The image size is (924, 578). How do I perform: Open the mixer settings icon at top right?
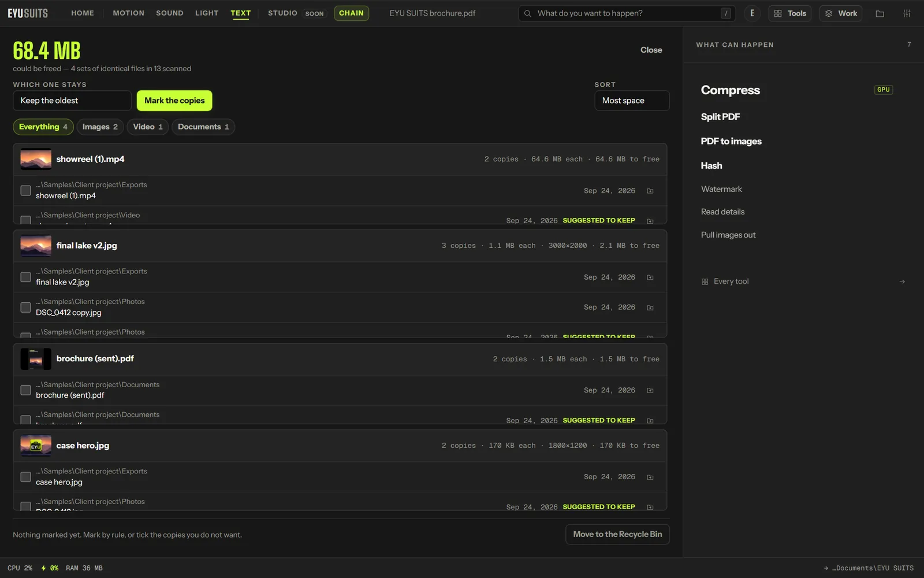(x=907, y=13)
